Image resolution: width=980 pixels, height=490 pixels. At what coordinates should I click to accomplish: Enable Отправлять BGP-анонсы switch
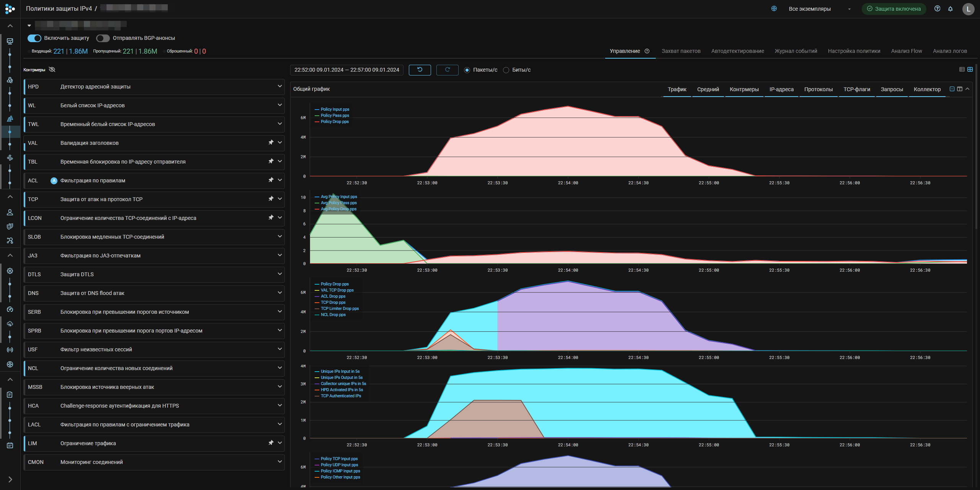coord(103,38)
